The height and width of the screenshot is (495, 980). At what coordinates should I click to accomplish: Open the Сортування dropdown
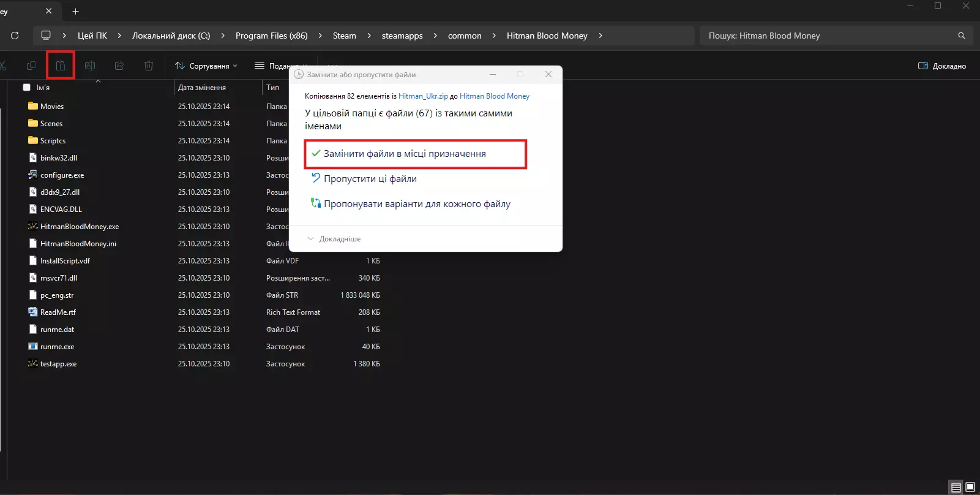[x=206, y=66]
